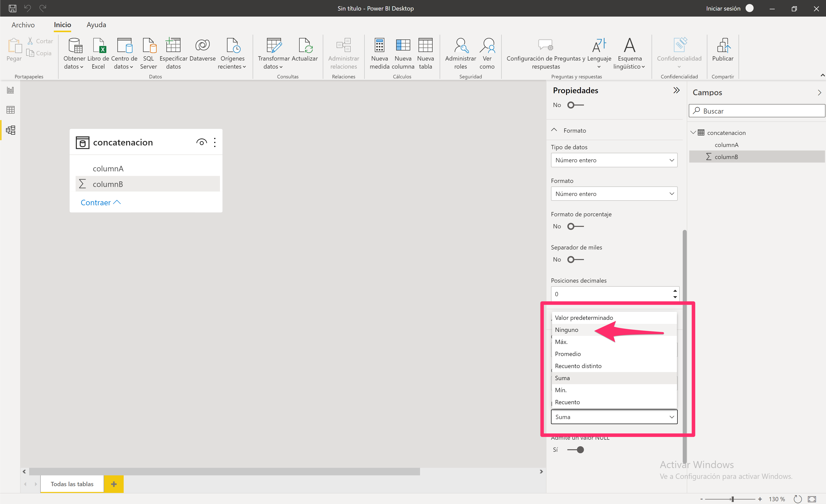Viewport: 826px width, 504px height.
Task: Select columnB in Campos pane
Action: click(757, 157)
